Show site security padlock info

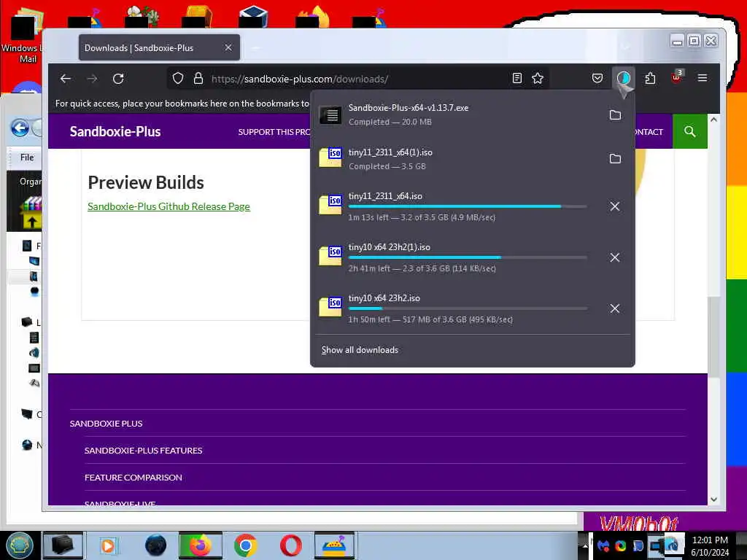tap(198, 79)
